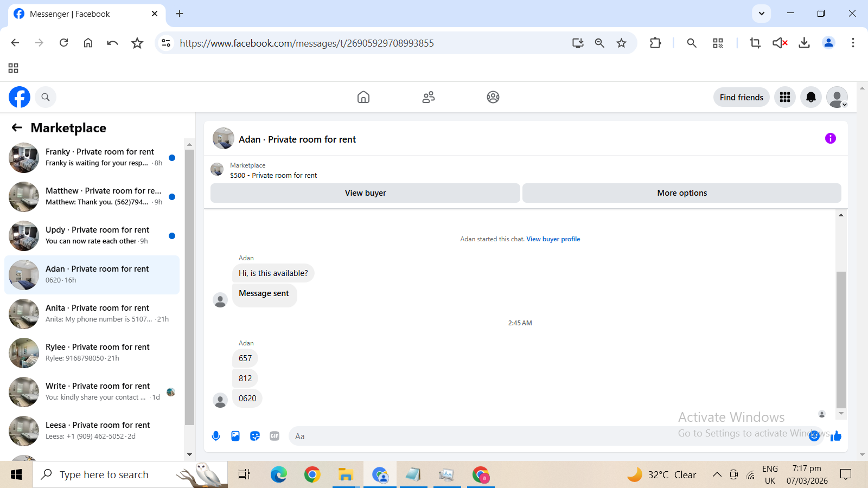The image size is (868, 488).
Task: Open the sticker picker icon
Action: point(255,436)
